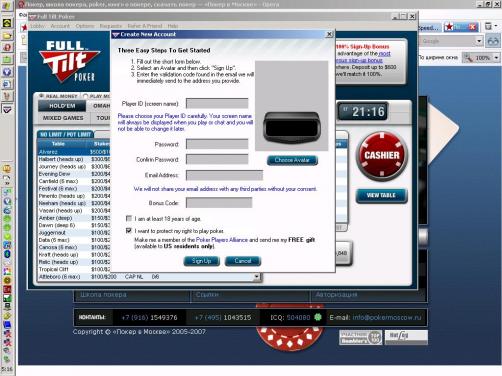Click the blue circle V taskbar icon
This screenshot has height=376, width=502.
(x=7, y=72)
